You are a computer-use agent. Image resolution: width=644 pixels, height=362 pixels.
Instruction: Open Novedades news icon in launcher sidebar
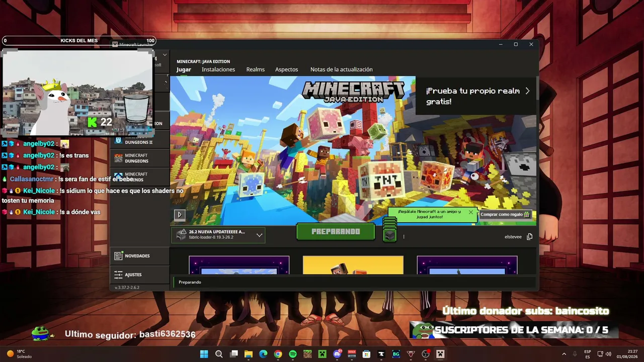118,256
